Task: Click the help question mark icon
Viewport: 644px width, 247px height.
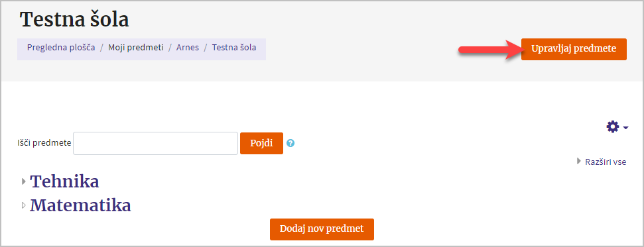Action: [290, 143]
